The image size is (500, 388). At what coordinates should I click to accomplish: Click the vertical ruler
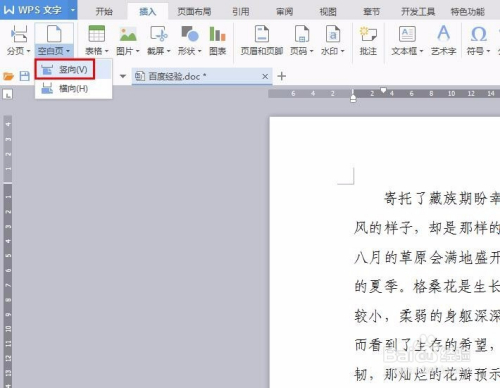tap(8, 251)
